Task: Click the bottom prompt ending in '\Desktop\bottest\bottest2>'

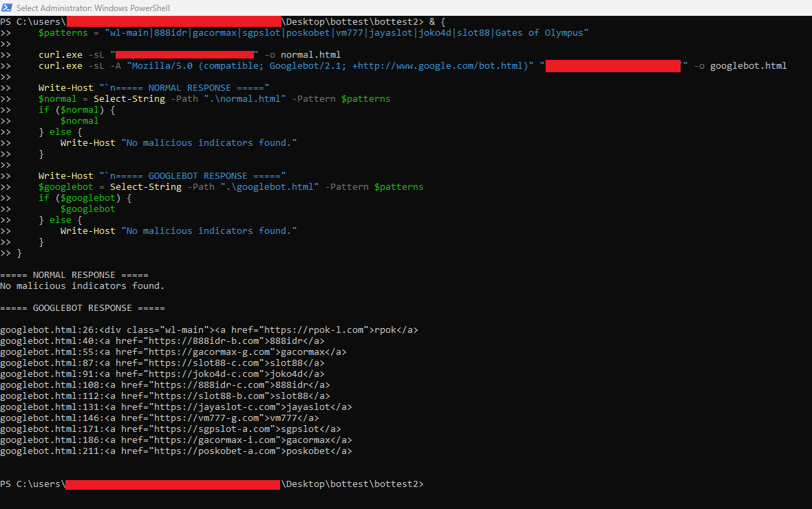Action: pyautogui.click(x=212, y=484)
